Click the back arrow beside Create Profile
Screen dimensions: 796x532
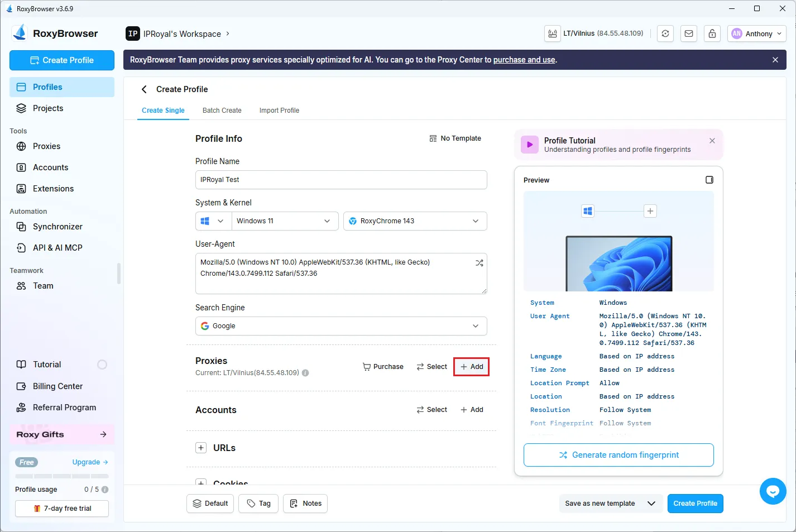coord(145,89)
